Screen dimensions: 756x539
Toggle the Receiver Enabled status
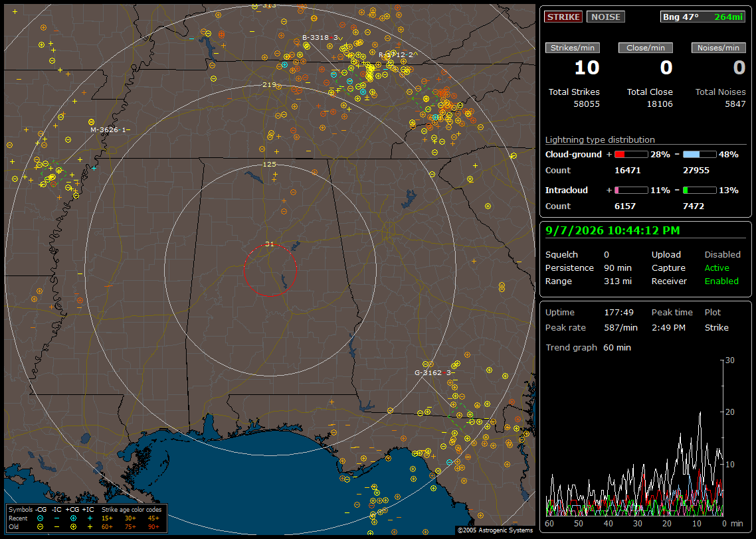coord(721,281)
